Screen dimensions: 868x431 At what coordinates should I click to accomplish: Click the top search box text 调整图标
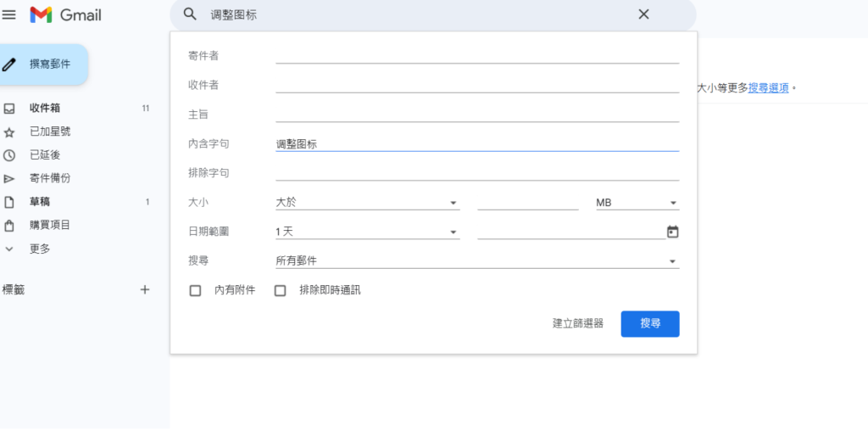(x=234, y=15)
